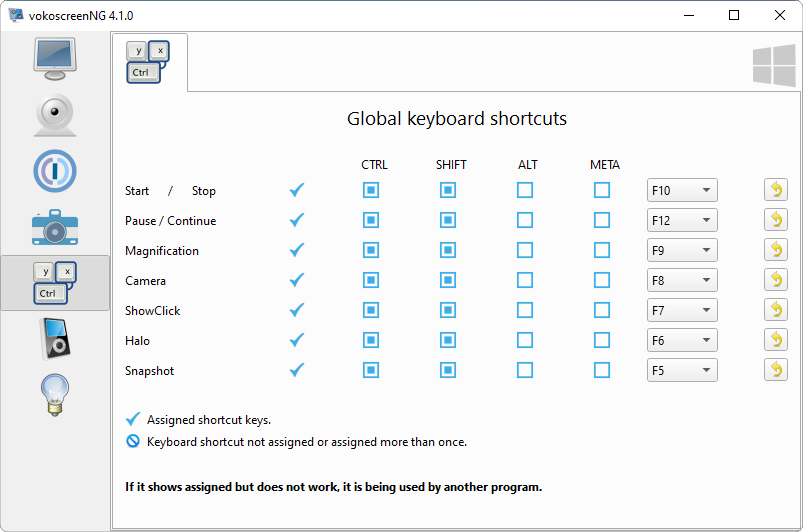Image resolution: width=803 pixels, height=532 pixels.
Task: Uncheck CTRL for Start / Stop
Action: pos(371,190)
